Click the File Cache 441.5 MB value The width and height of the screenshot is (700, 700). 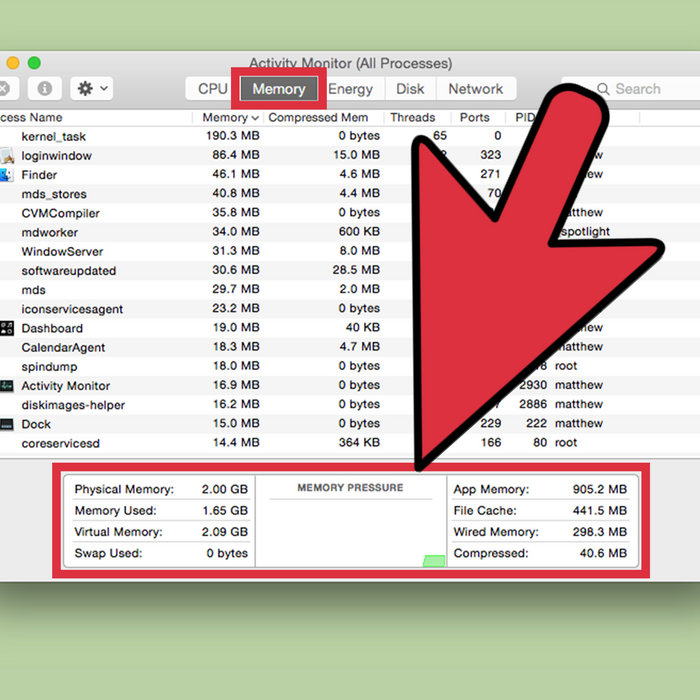(x=600, y=511)
